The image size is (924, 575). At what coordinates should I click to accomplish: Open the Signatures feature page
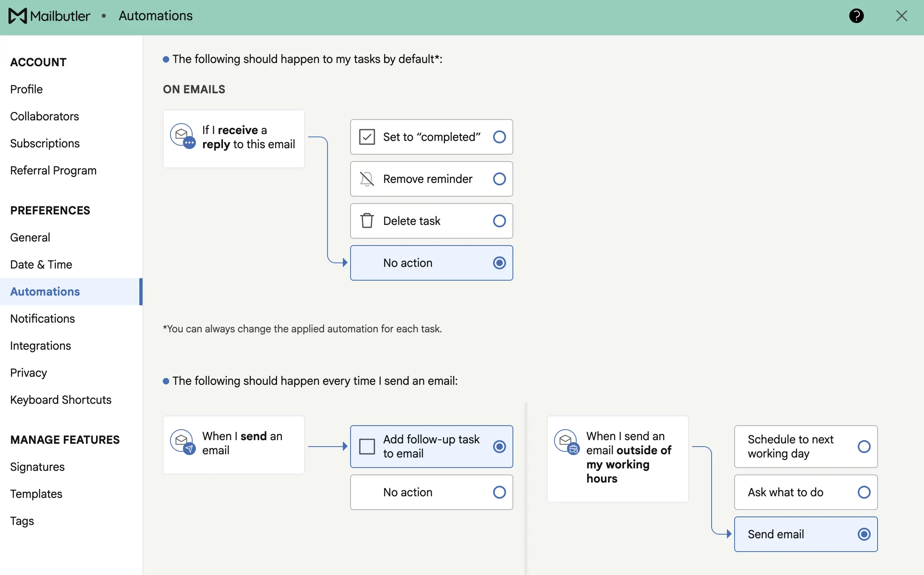(x=37, y=467)
